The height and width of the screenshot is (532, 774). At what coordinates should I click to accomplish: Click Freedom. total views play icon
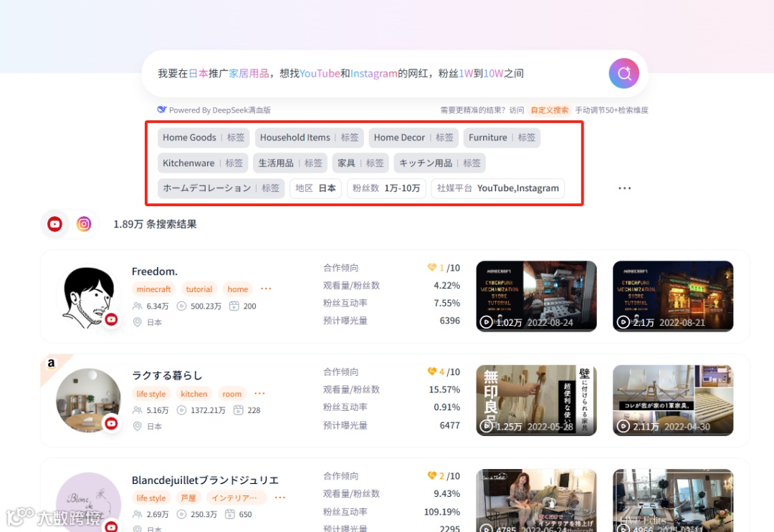tap(181, 306)
